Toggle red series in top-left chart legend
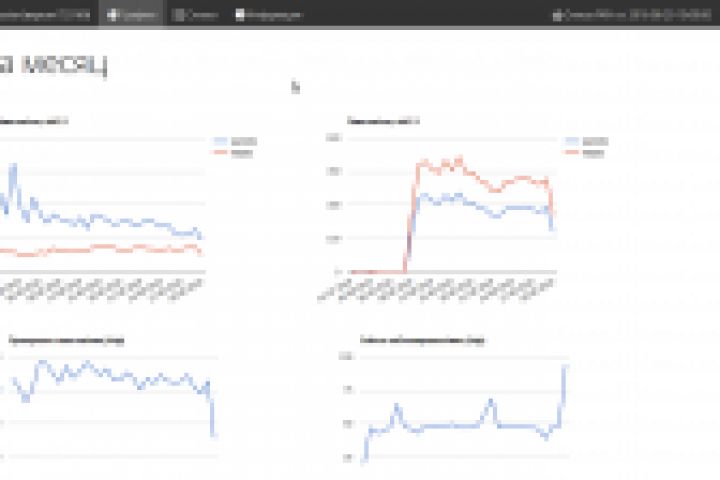This screenshot has height=480, width=720. [233, 153]
